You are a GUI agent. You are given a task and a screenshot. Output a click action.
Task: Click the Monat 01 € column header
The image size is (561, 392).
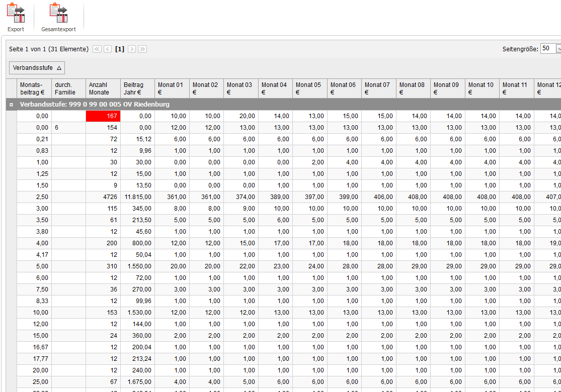172,88
